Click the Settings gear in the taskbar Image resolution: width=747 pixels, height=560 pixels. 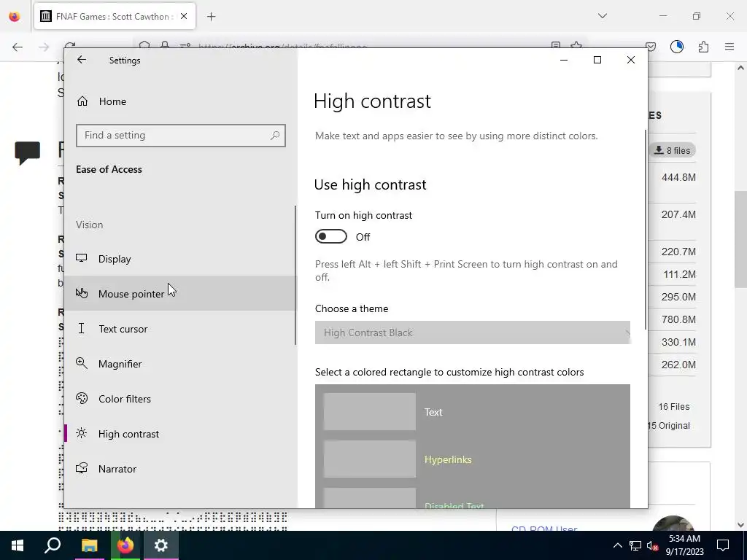pos(161,545)
